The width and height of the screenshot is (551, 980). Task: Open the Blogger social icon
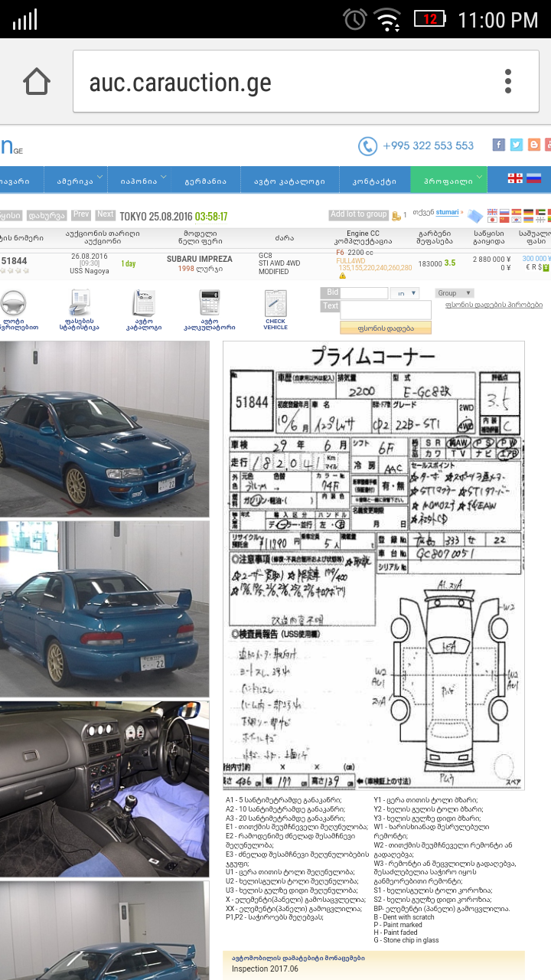pyautogui.click(x=533, y=145)
